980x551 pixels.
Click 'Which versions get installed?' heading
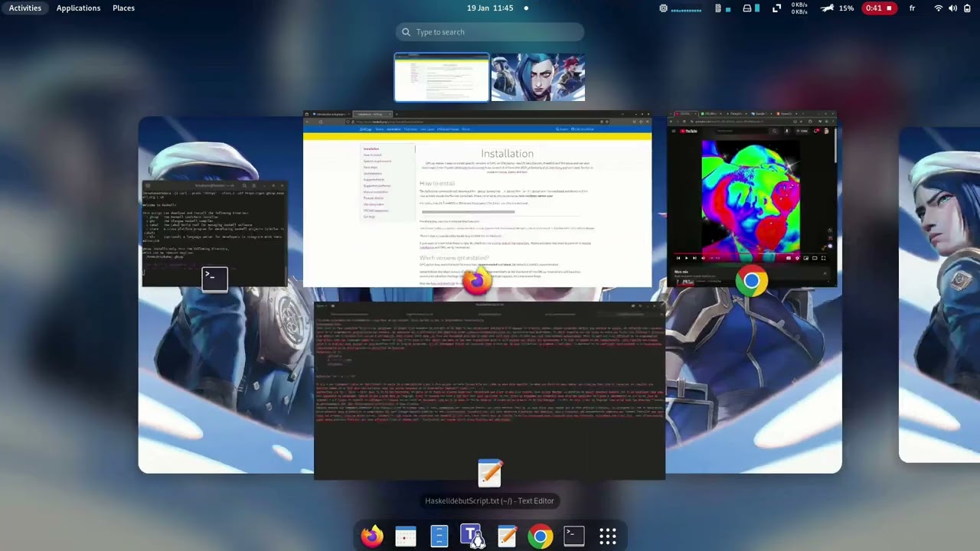click(x=454, y=258)
